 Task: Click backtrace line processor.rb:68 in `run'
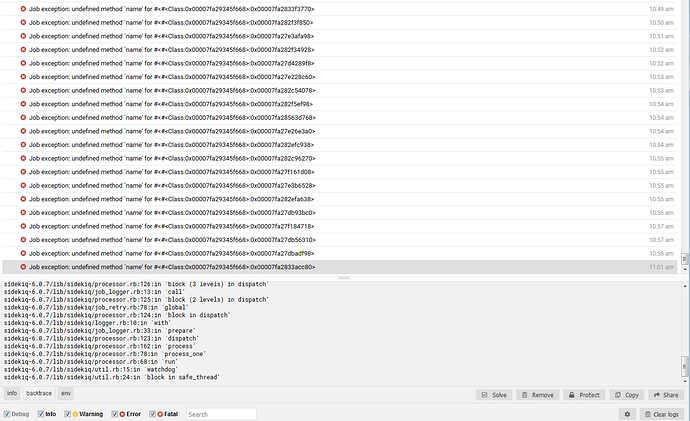click(x=91, y=362)
